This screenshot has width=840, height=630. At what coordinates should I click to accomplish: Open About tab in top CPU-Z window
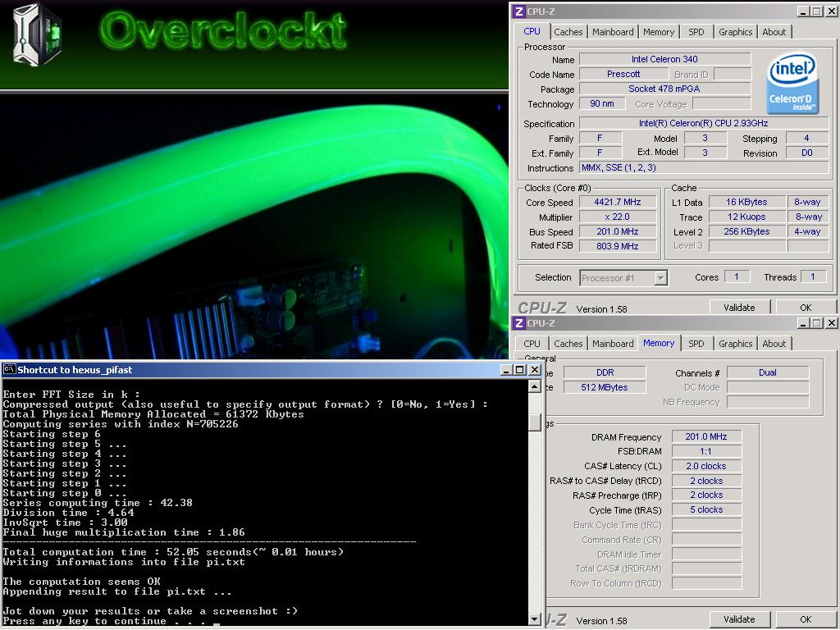point(774,32)
